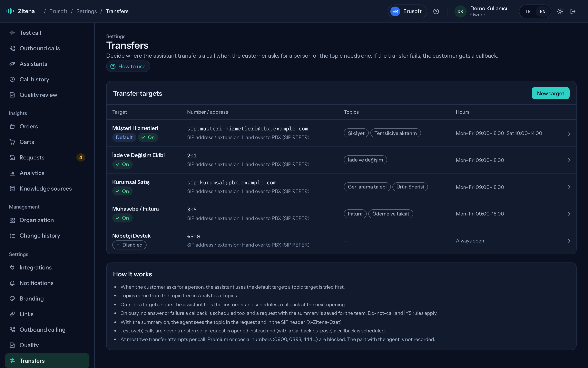Click the Analytics bar chart icon
Viewport: 588px width, 368px height.
pos(12,173)
